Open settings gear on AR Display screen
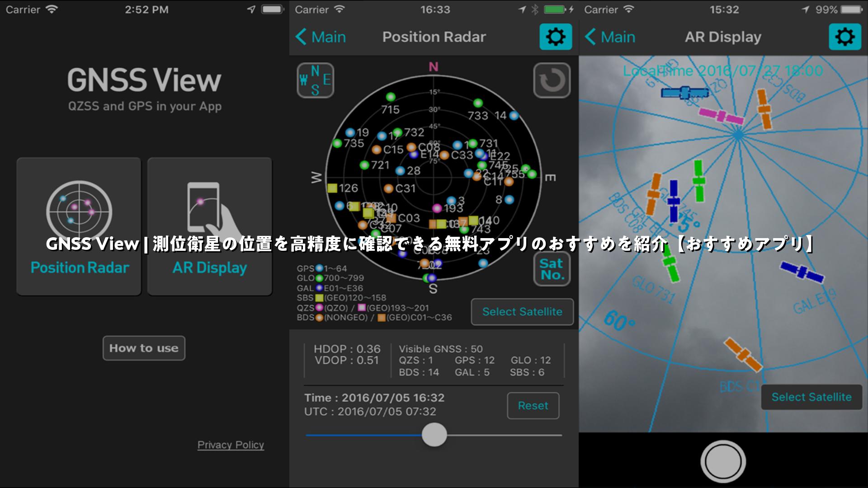This screenshot has width=868, height=488. click(x=845, y=37)
